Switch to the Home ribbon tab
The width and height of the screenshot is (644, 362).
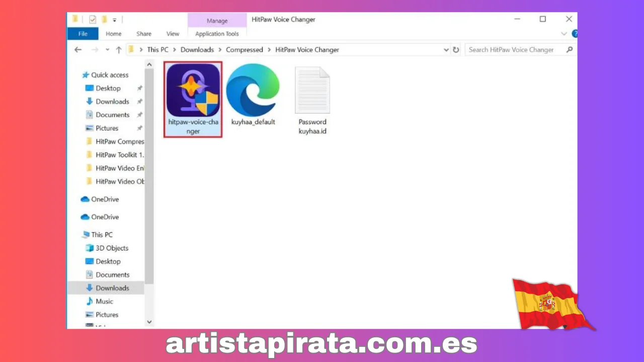click(114, 34)
